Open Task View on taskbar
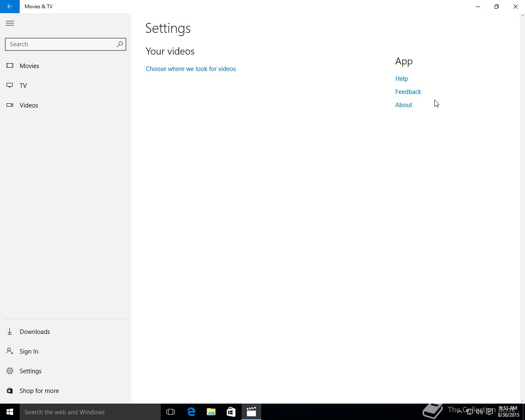 point(171,412)
